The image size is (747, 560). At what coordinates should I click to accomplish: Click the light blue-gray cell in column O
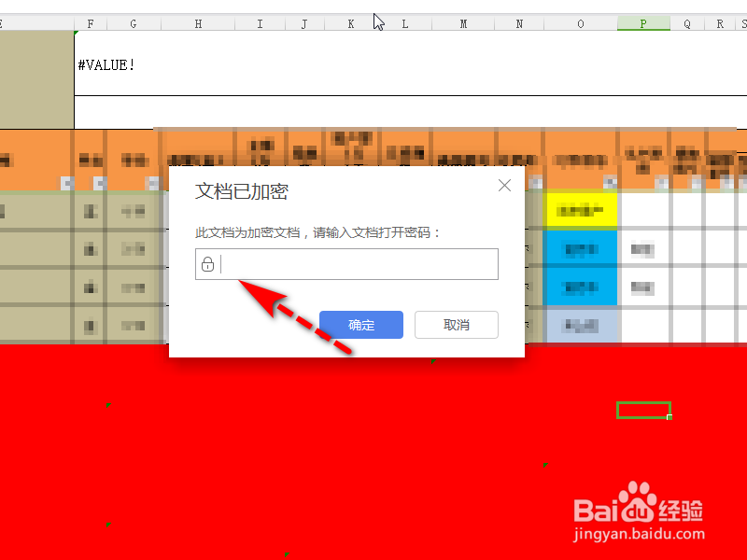(x=581, y=325)
